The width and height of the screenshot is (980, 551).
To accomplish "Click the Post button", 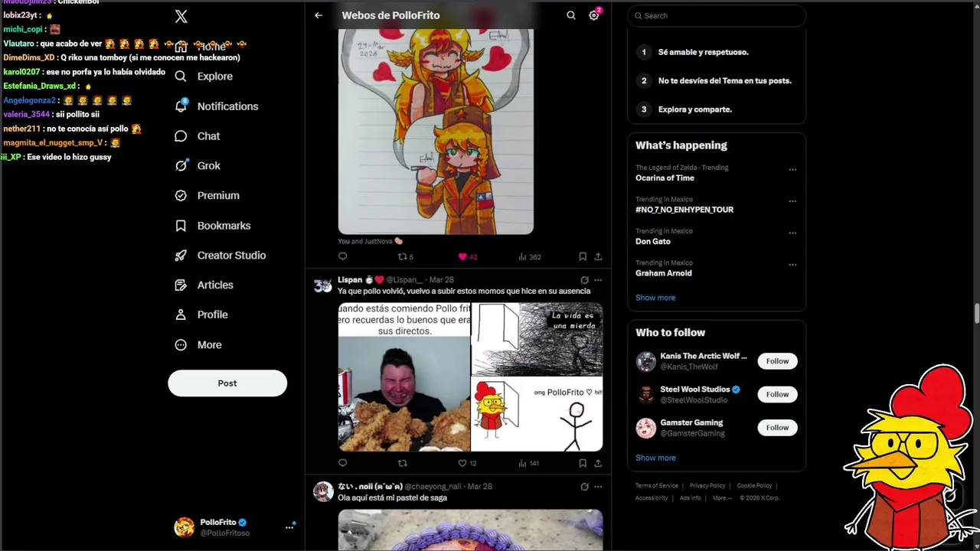I will click(227, 383).
